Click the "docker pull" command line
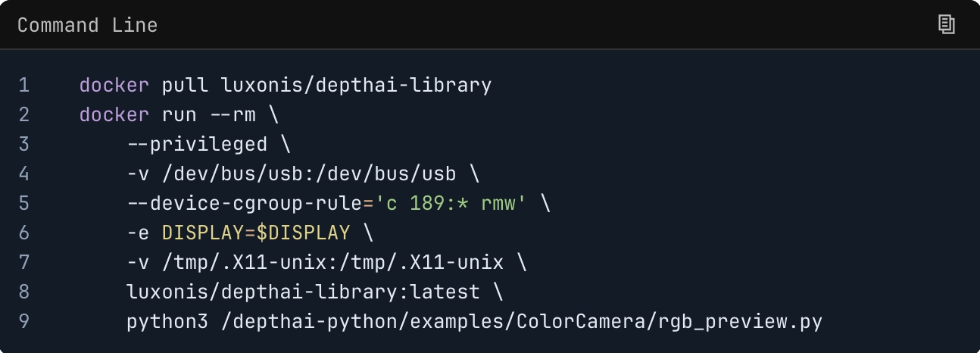 (x=285, y=85)
